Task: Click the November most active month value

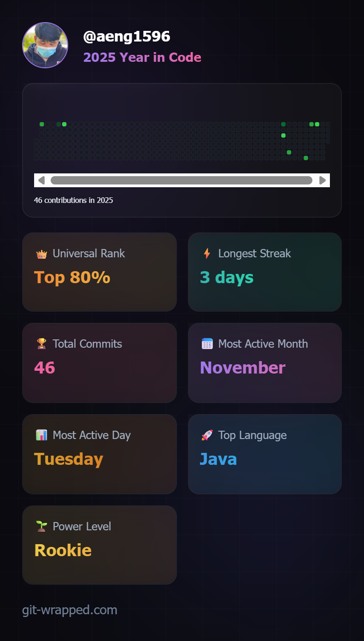Action: click(242, 368)
